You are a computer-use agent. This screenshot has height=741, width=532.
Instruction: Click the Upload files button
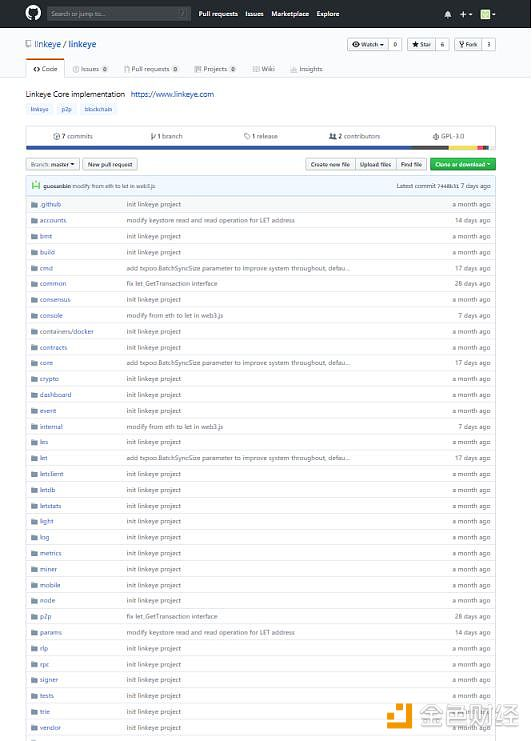point(375,164)
